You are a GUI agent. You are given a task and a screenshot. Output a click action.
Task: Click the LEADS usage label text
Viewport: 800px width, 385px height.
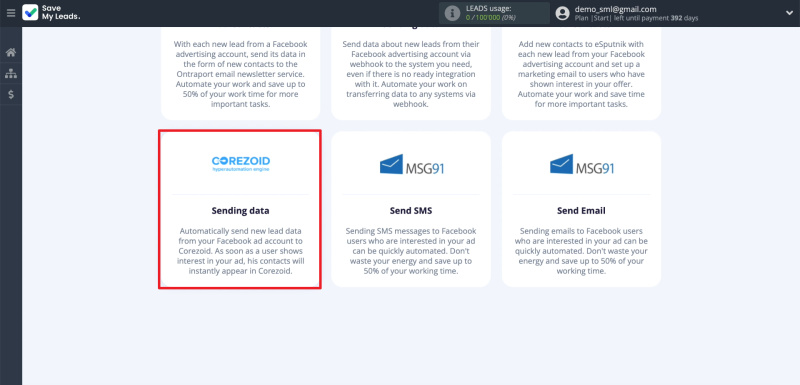489,9
